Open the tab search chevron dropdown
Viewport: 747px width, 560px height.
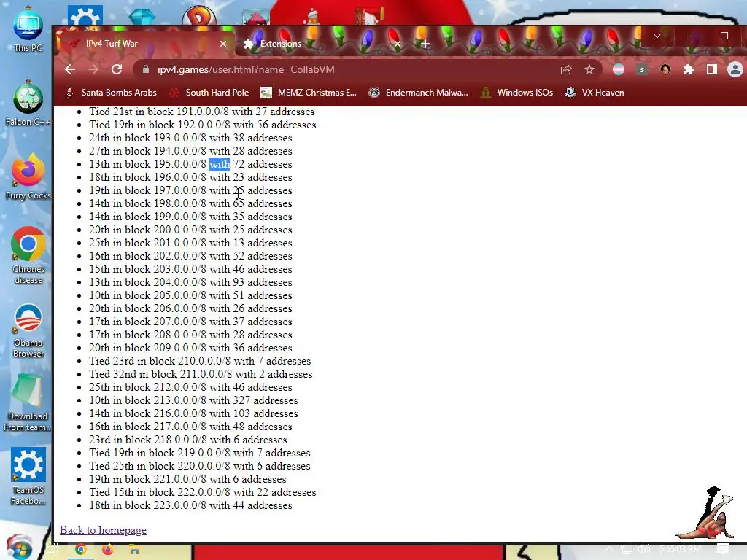[657, 36]
